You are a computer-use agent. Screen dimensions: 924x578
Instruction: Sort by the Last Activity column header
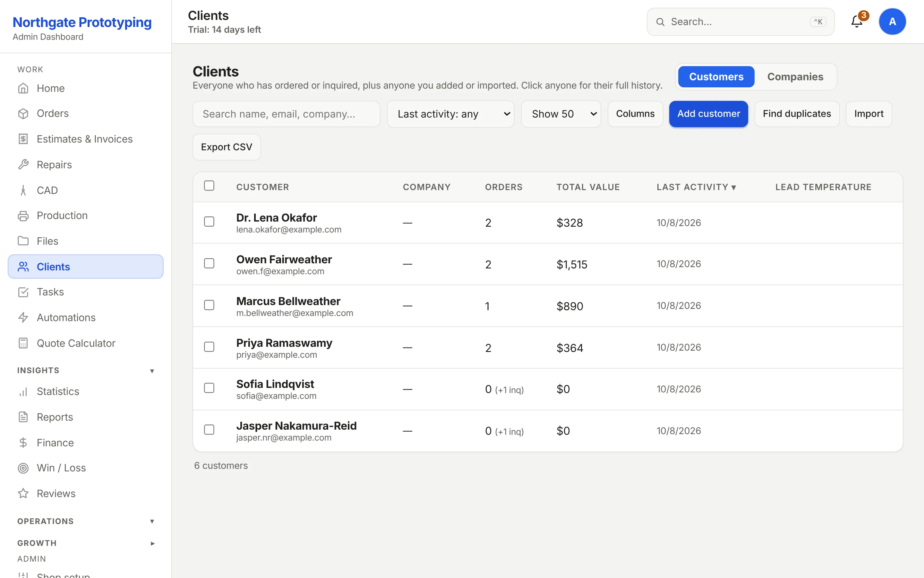coord(696,187)
